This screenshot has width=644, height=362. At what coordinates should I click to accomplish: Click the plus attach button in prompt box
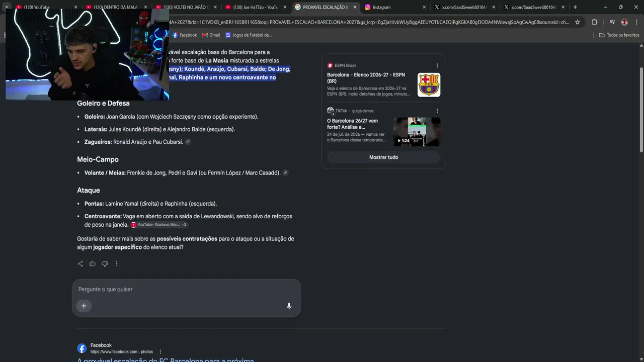(x=84, y=306)
